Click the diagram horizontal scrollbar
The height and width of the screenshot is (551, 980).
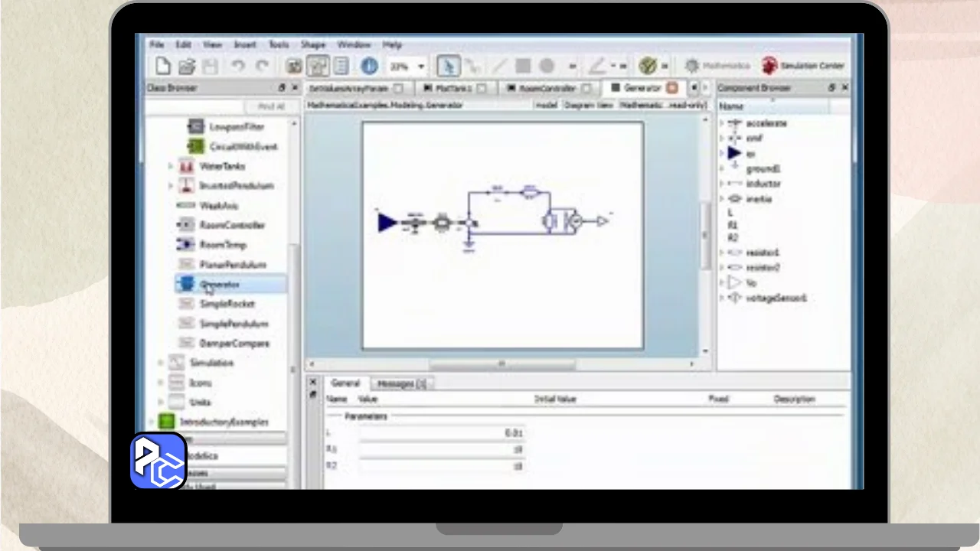(x=501, y=364)
